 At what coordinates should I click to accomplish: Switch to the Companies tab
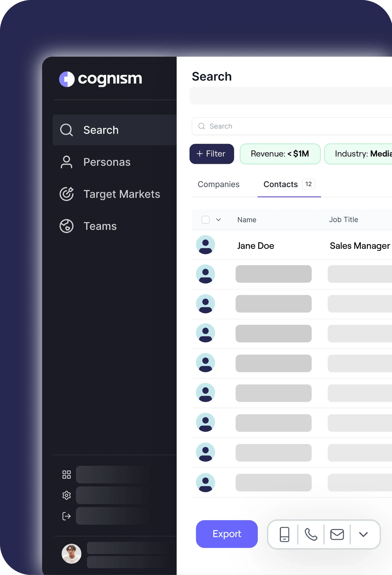coord(218,184)
